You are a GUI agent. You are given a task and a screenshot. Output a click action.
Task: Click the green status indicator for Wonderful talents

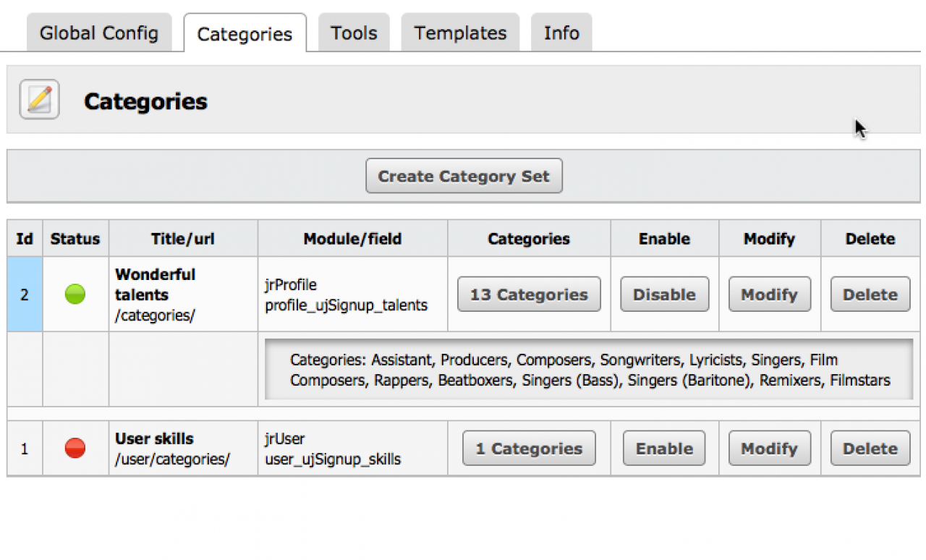pyautogui.click(x=75, y=294)
